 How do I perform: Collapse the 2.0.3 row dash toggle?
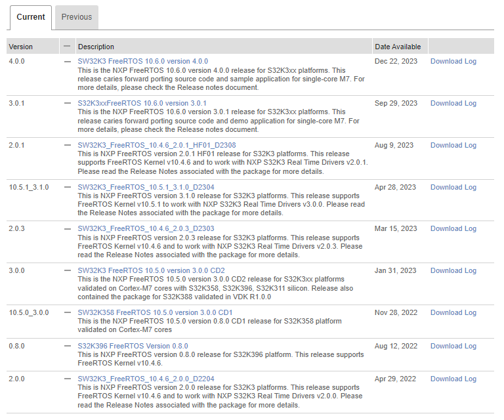coord(68,229)
